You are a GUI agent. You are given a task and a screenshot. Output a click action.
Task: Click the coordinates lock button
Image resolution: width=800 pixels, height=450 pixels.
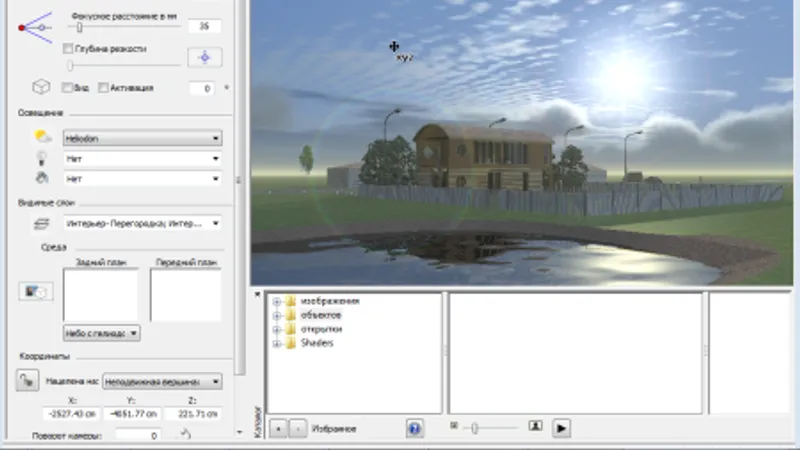click(x=27, y=381)
